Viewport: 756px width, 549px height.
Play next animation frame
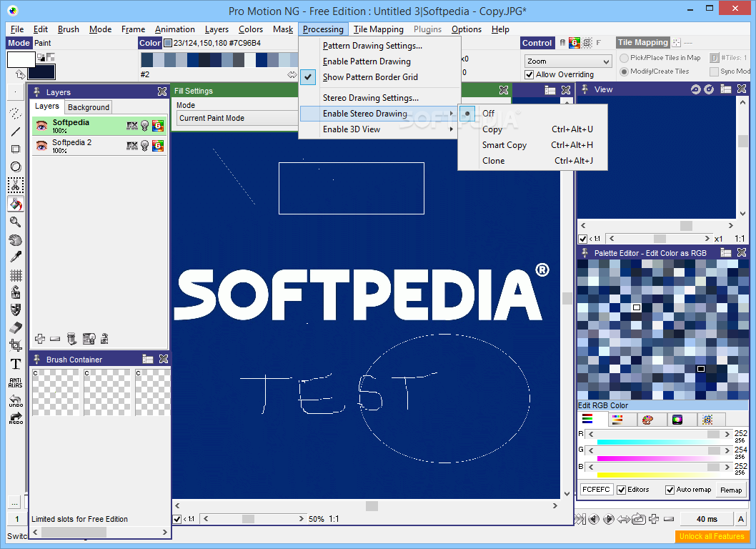(x=609, y=519)
